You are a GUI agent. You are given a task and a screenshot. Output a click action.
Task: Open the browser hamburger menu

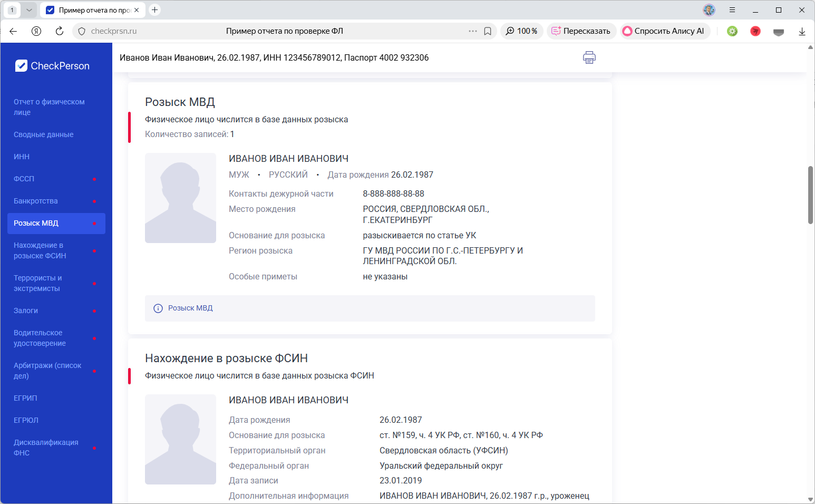(x=732, y=9)
